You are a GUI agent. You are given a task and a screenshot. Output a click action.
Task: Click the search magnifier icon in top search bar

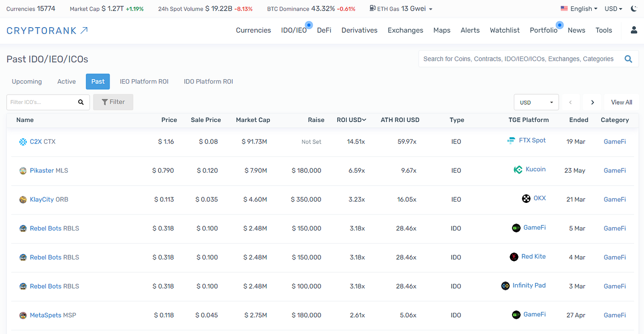(628, 59)
